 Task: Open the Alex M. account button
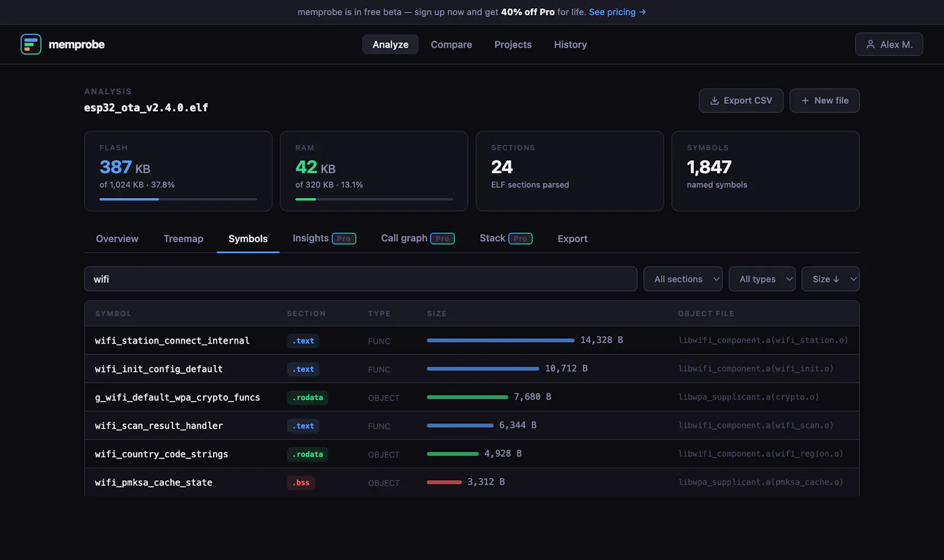(889, 44)
